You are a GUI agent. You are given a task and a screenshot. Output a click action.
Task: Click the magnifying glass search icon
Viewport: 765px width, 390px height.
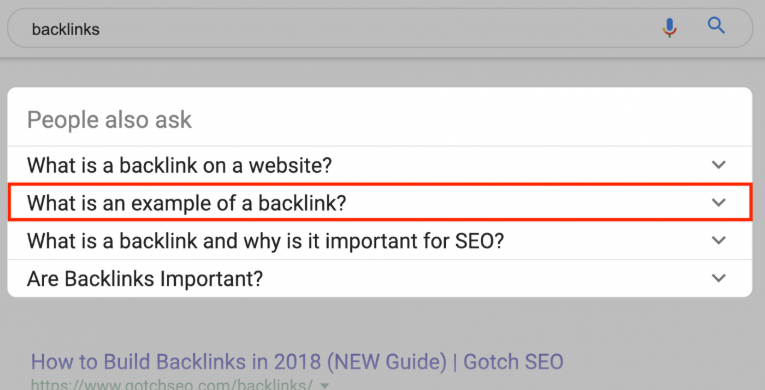click(x=716, y=25)
